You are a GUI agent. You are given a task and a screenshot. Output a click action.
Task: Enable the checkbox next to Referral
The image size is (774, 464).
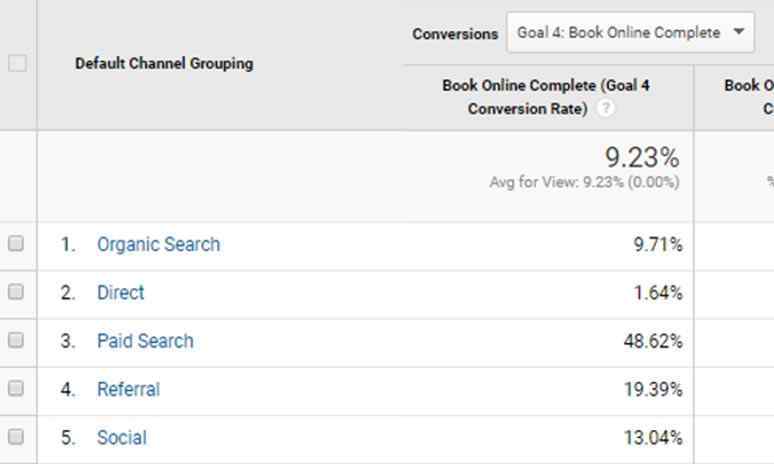tap(16, 389)
